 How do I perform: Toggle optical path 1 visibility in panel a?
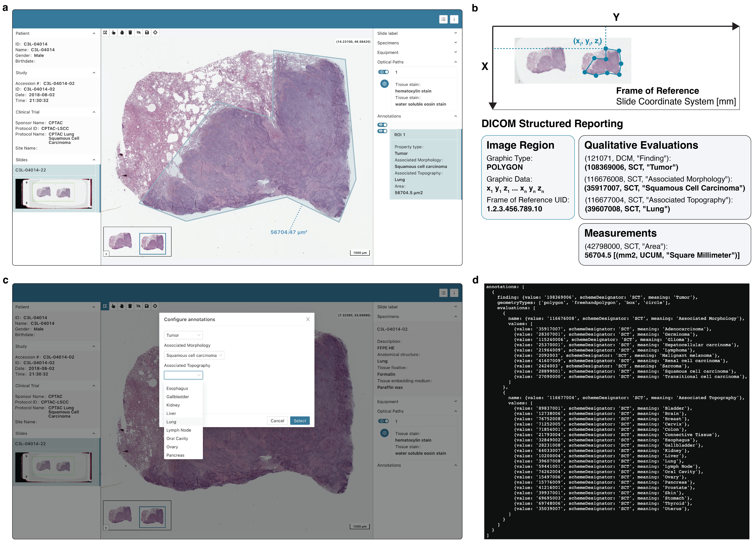coord(383,72)
